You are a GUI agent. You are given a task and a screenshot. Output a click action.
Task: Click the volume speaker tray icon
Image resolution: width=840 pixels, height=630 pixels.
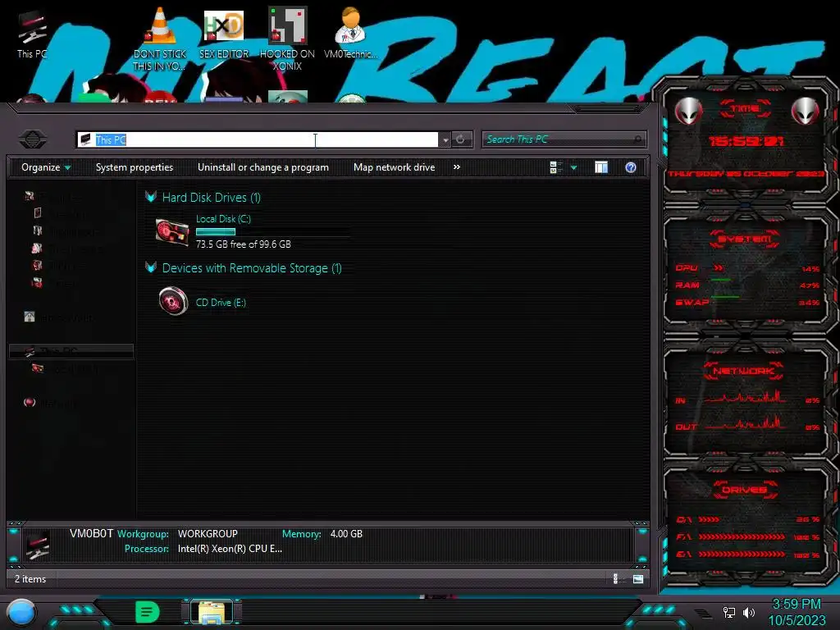pyautogui.click(x=749, y=612)
